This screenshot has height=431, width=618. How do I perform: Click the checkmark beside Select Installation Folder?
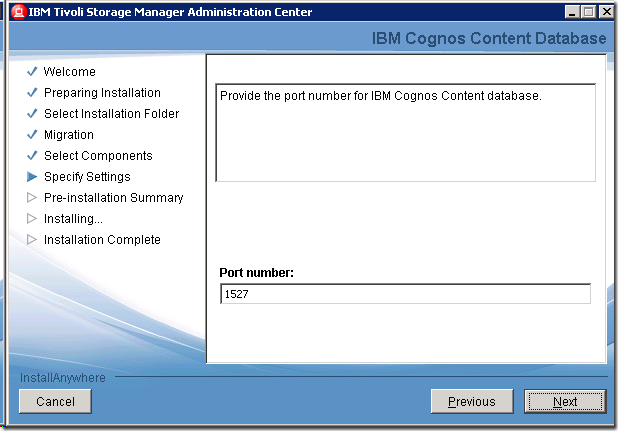(32, 114)
